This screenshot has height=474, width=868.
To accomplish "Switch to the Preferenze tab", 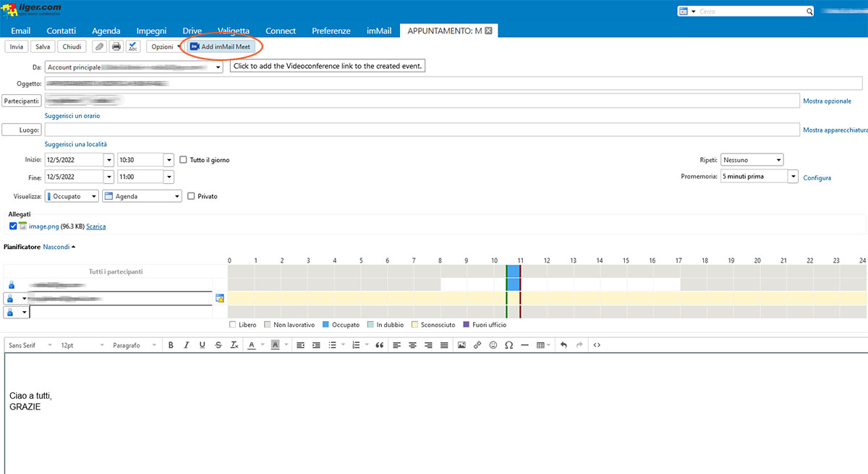I will (x=331, y=30).
